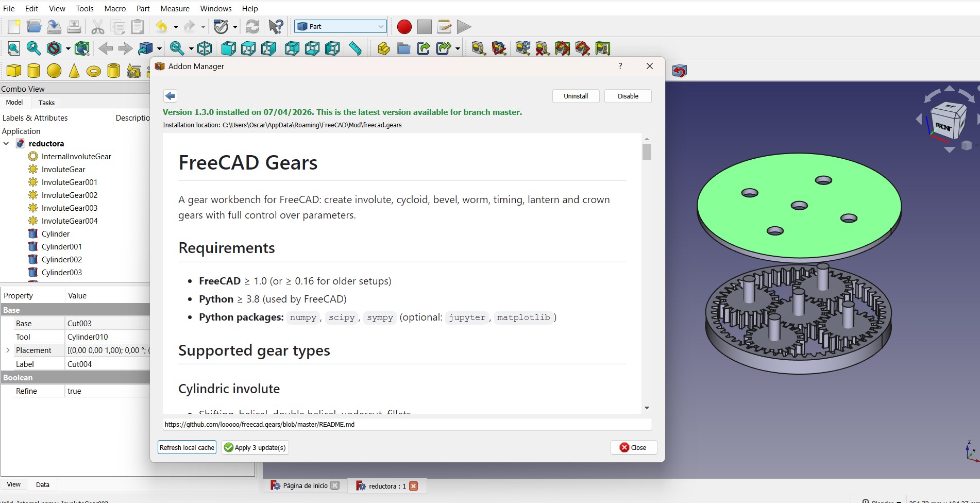
Task: Click Refresh local cache
Action: point(187,447)
